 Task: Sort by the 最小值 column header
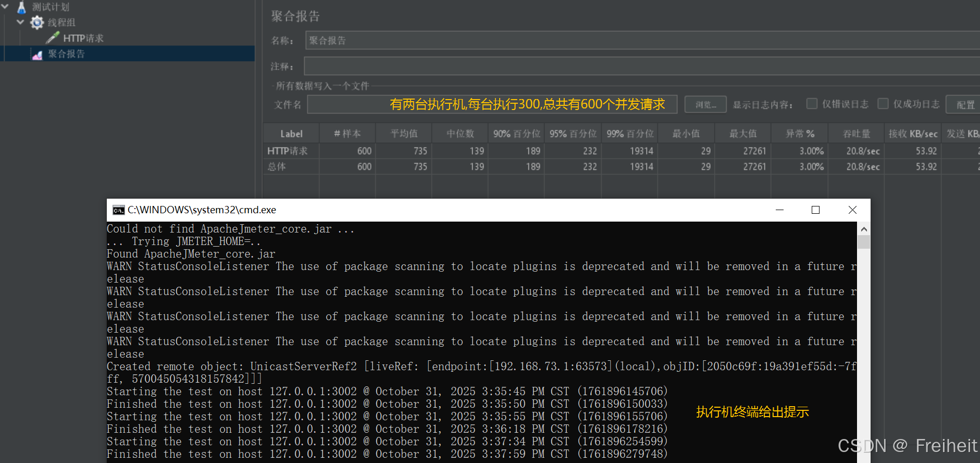coord(686,134)
